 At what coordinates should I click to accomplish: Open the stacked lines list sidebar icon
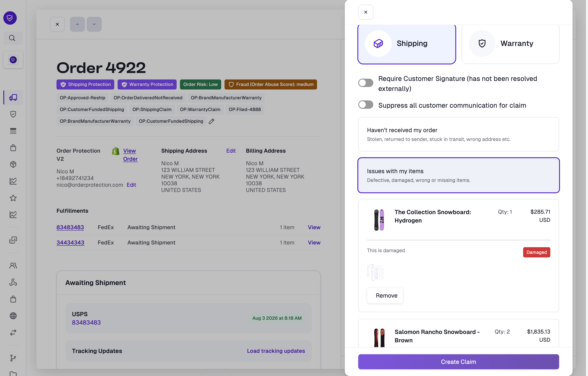point(13,131)
